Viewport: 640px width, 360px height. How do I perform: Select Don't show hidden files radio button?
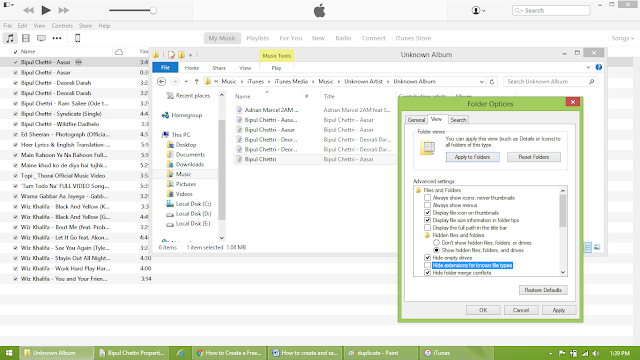[x=436, y=243]
